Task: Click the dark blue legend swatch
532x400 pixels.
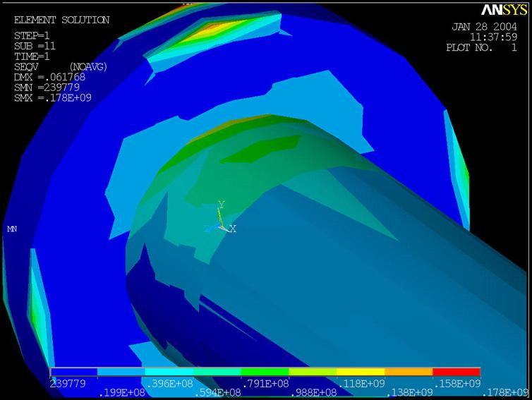Action: click(74, 372)
